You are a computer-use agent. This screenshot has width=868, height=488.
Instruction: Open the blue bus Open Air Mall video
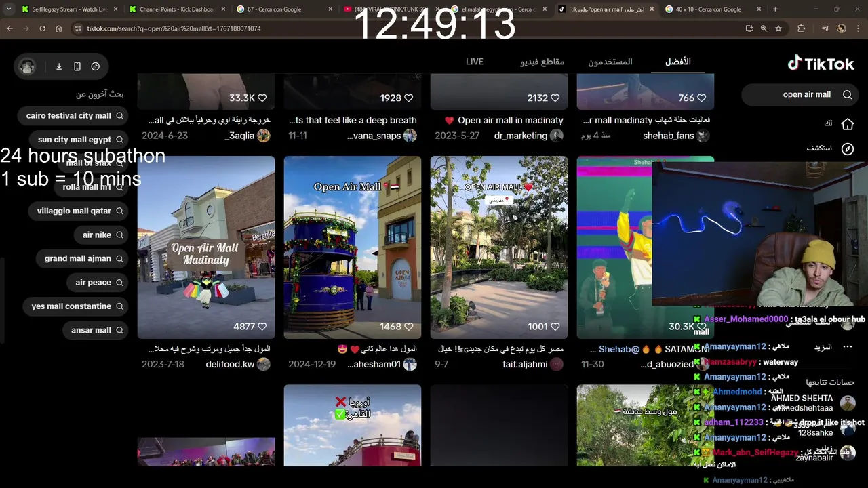353,247
